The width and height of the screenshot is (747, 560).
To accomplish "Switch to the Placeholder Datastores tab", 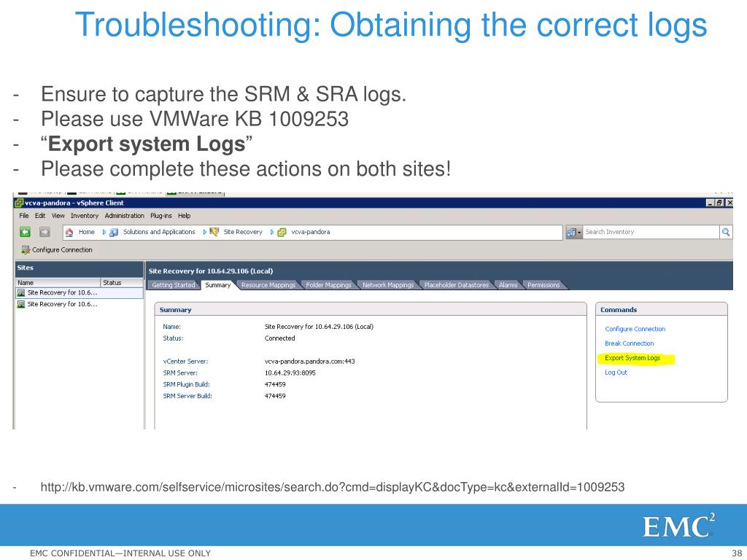I will [457, 285].
